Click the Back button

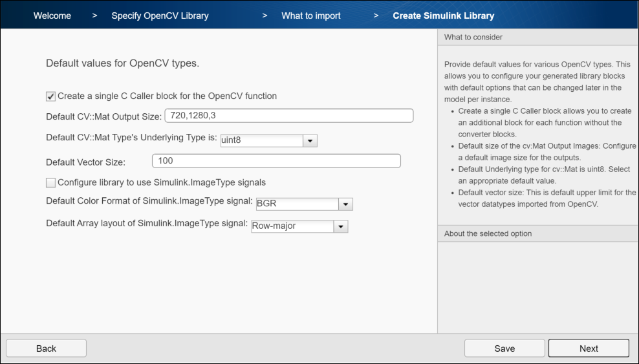click(46, 348)
